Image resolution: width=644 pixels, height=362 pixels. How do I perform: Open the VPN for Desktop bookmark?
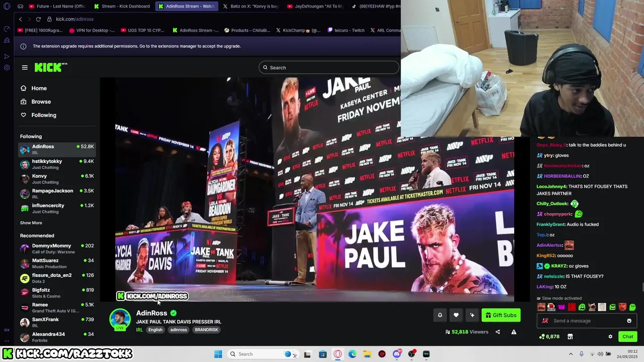coord(92,30)
